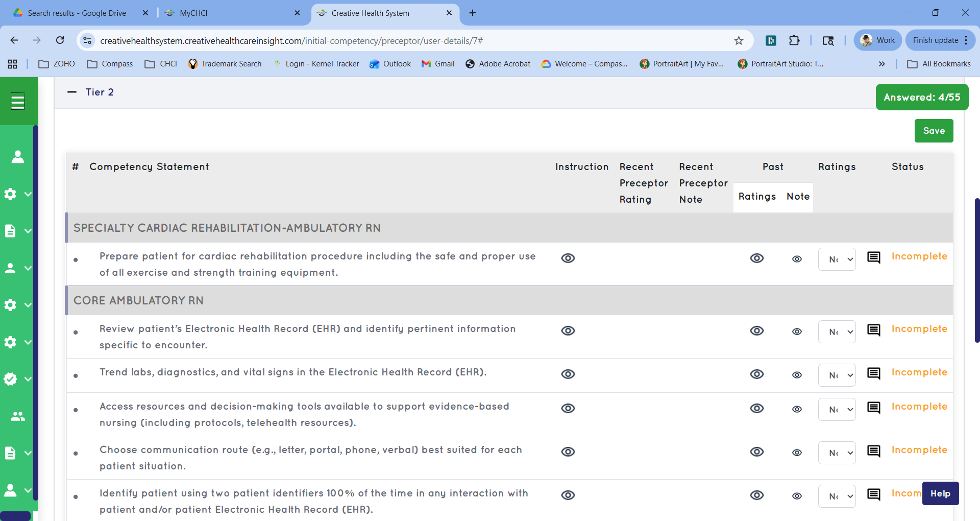Image resolution: width=980 pixels, height=521 pixels.
Task: Open instruction eye for Choose communication route row
Action: tap(568, 452)
